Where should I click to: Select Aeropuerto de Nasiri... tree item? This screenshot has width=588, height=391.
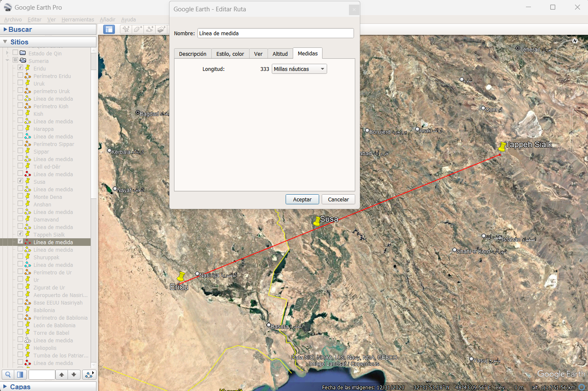click(x=60, y=295)
